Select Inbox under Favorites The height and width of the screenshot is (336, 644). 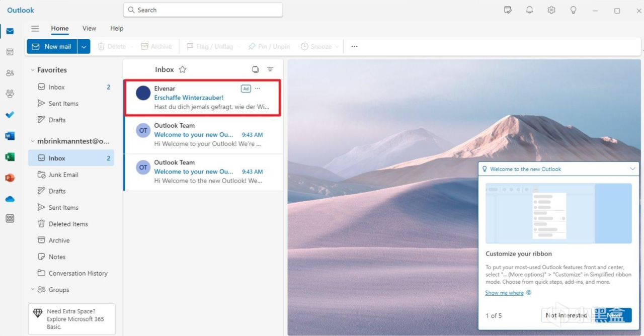point(71,87)
